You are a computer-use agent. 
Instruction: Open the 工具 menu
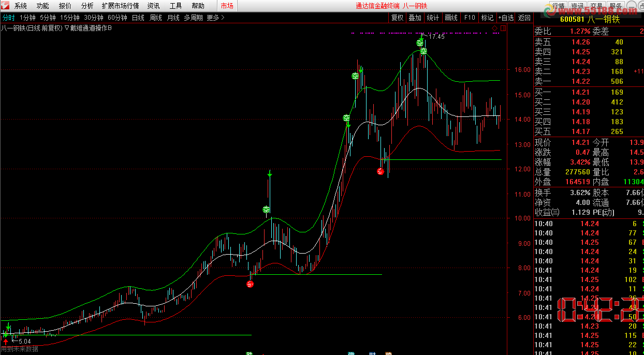click(x=175, y=6)
